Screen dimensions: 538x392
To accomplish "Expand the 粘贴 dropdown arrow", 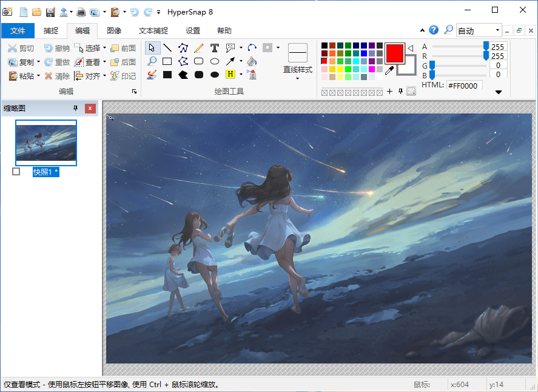I will (38, 76).
